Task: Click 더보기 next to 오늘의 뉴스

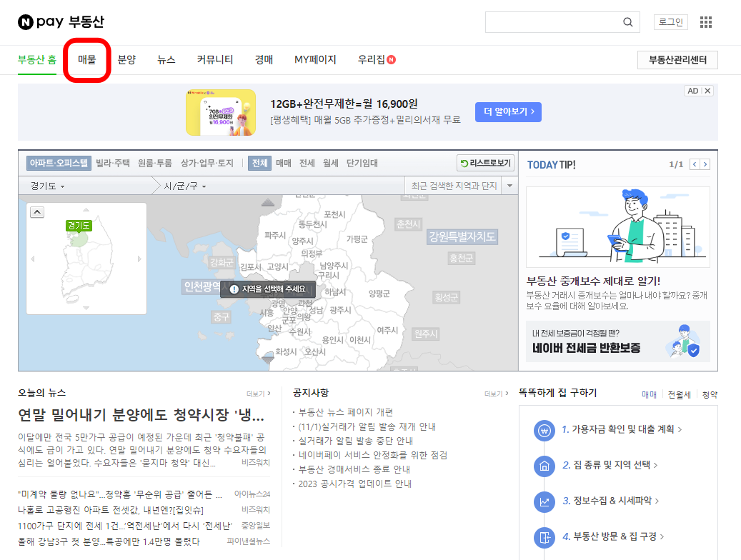Action: (258, 394)
